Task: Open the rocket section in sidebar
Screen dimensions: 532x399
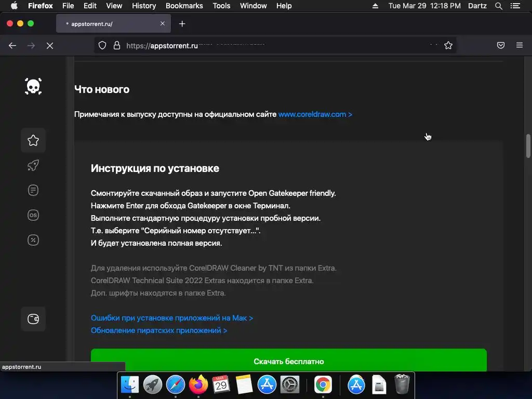Action: [x=33, y=165]
